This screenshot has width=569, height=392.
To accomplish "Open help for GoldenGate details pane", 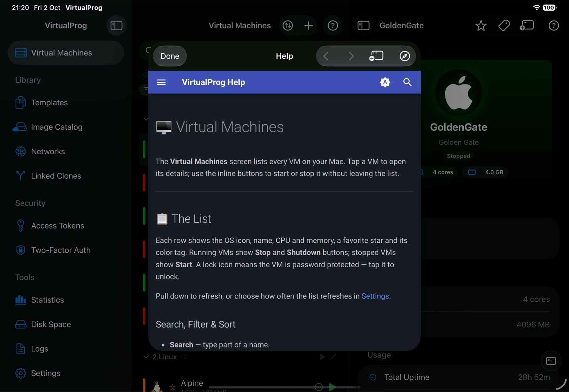I will 554,26.
